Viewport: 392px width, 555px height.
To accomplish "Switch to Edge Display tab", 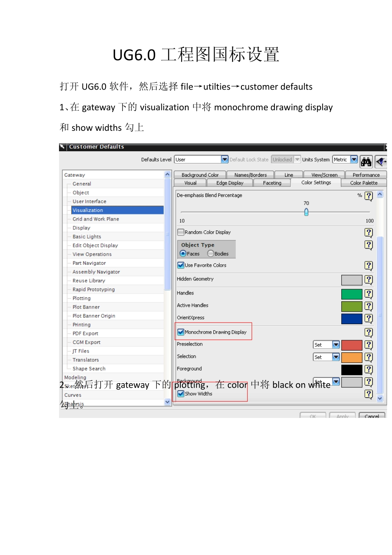I will coord(230,183).
